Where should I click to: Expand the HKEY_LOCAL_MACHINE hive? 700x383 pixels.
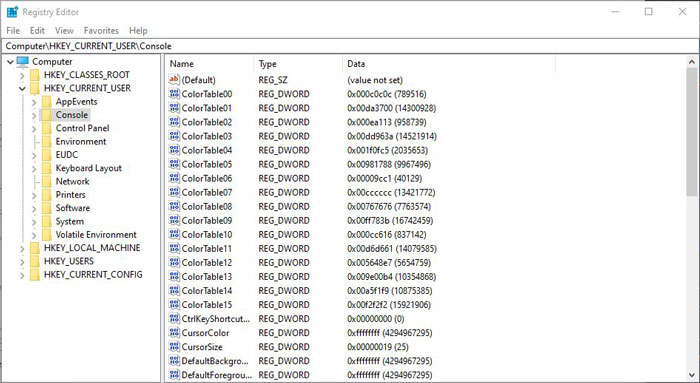(22, 249)
